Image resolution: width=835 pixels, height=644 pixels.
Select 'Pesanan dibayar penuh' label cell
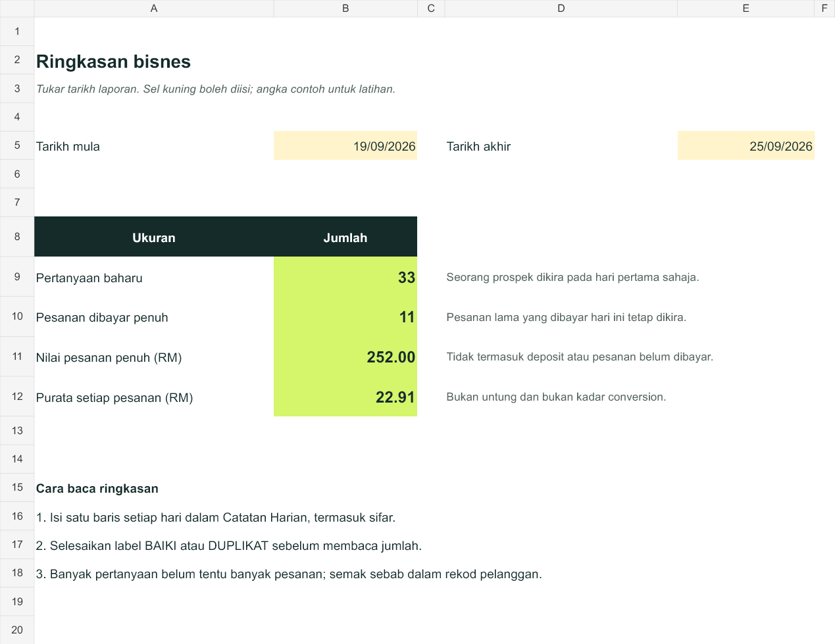pyautogui.click(x=154, y=317)
